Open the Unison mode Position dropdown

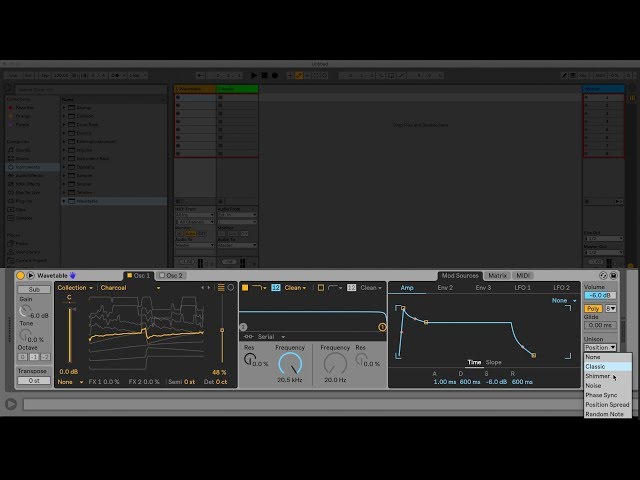(x=600, y=347)
